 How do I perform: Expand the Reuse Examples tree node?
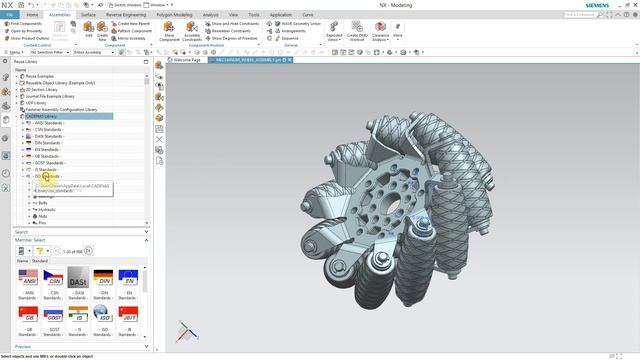(17, 76)
